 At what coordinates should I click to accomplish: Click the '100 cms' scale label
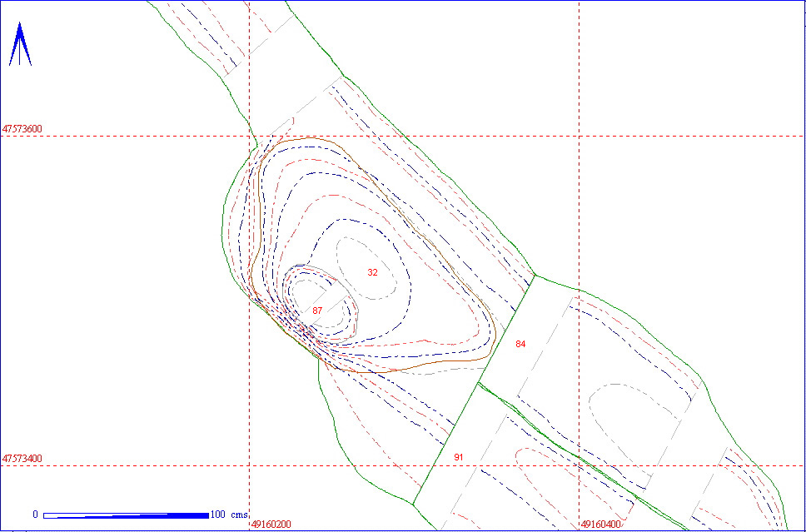[x=229, y=514]
